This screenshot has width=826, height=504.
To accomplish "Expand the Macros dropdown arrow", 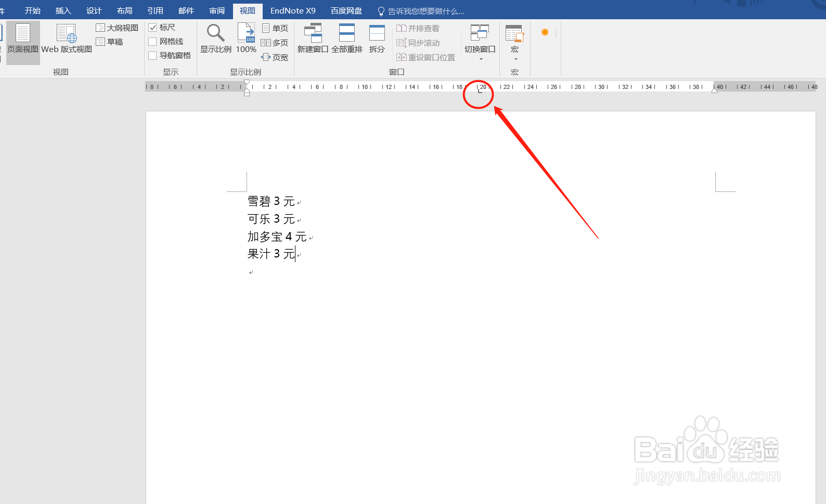I will pyautogui.click(x=515, y=59).
